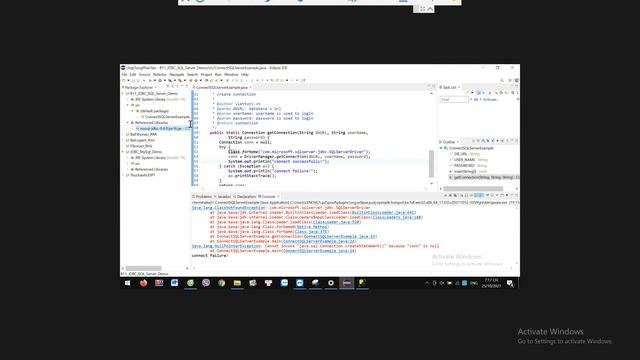The width and height of the screenshot is (640, 360).
Task: Open Viber from the taskbar
Action: point(206,283)
